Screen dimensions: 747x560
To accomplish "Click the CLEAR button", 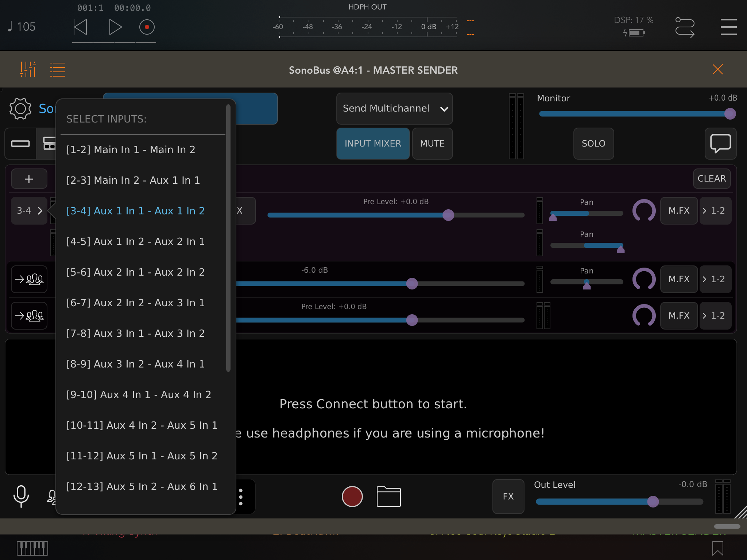I will pyautogui.click(x=712, y=179).
